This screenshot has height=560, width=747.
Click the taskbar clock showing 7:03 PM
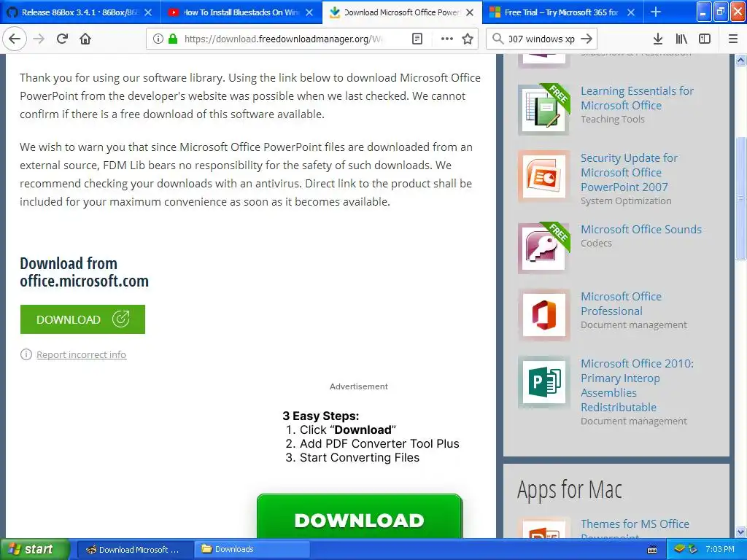(x=719, y=549)
